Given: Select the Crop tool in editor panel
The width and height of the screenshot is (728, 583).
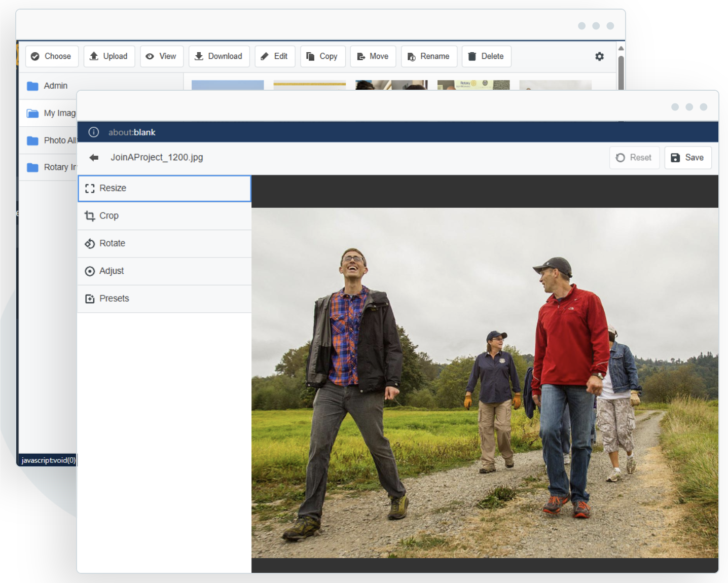Looking at the screenshot, I should pyautogui.click(x=164, y=216).
